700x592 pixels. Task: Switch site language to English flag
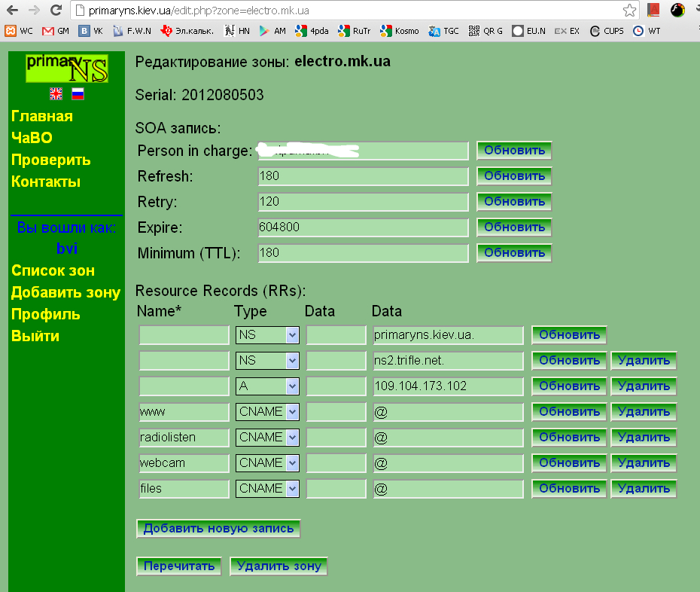point(56,94)
